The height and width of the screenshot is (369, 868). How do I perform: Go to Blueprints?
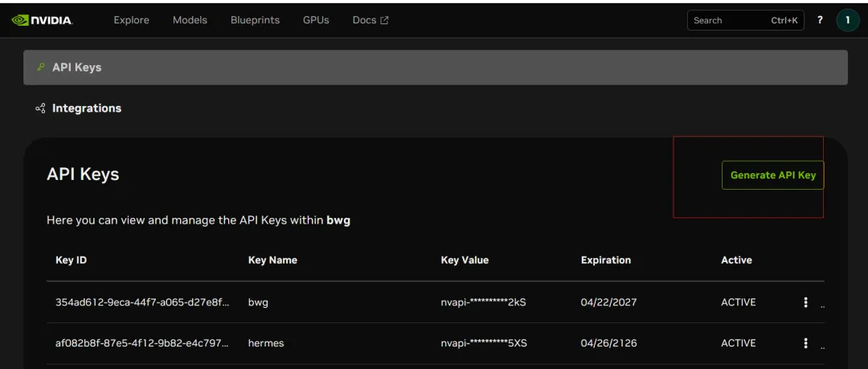coord(256,20)
